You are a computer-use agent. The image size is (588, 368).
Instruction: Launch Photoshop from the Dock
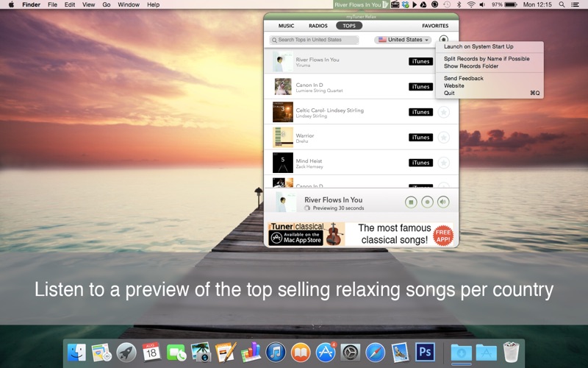click(x=425, y=353)
